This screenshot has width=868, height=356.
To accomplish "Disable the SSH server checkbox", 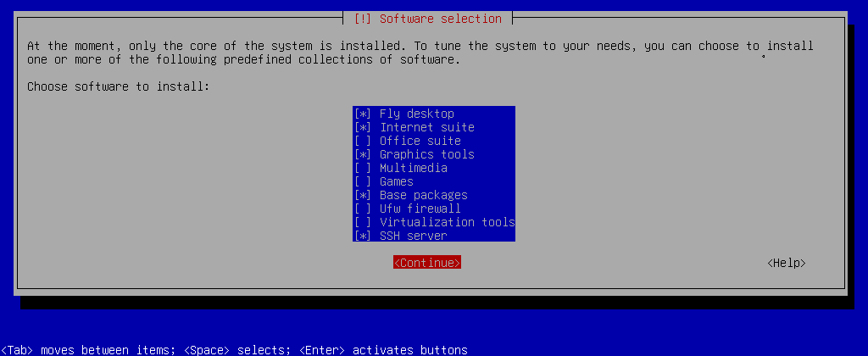I will tap(363, 236).
